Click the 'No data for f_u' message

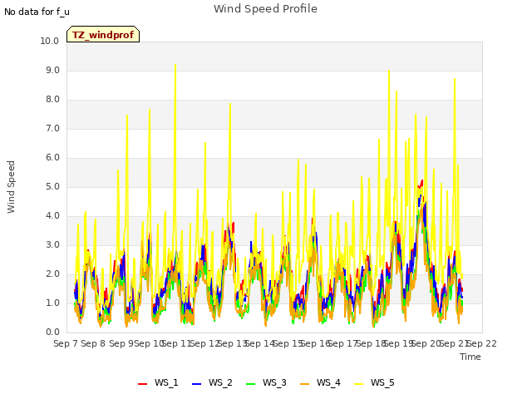(x=37, y=12)
